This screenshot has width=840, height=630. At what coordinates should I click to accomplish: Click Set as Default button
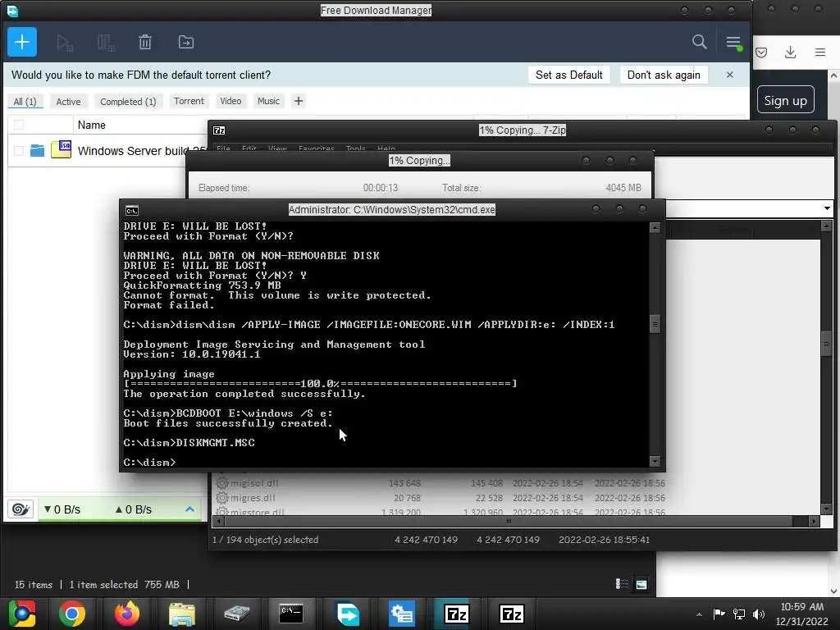coord(569,75)
